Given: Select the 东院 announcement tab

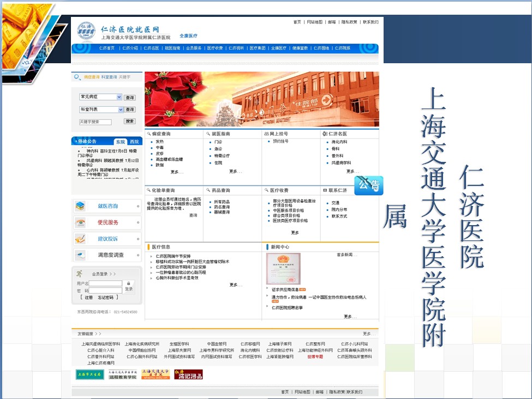Looking at the screenshot, I should [120, 142].
